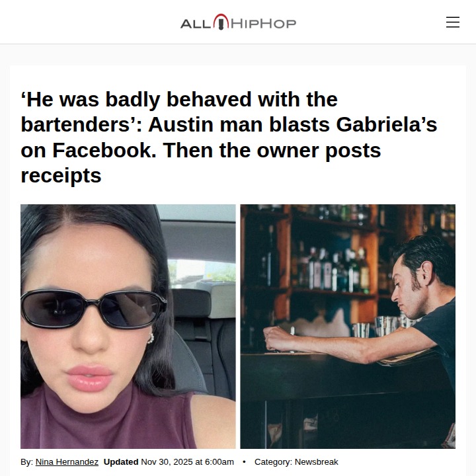
Task: Click 'Gabriela's' in the headline
Action: (387, 124)
